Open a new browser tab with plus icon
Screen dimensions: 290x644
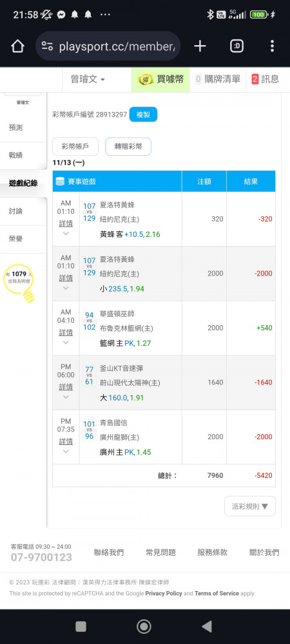click(x=200, y=46)
